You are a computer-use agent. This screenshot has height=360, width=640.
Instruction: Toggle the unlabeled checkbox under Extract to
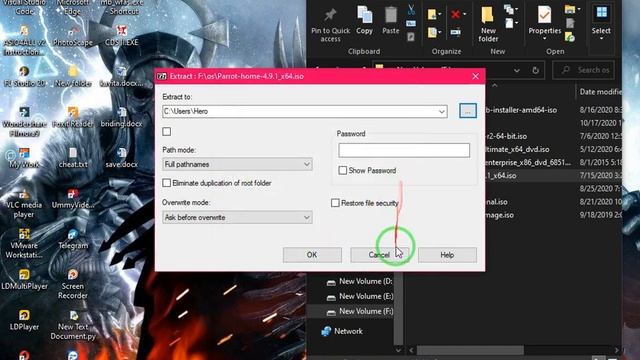(167, 131)
